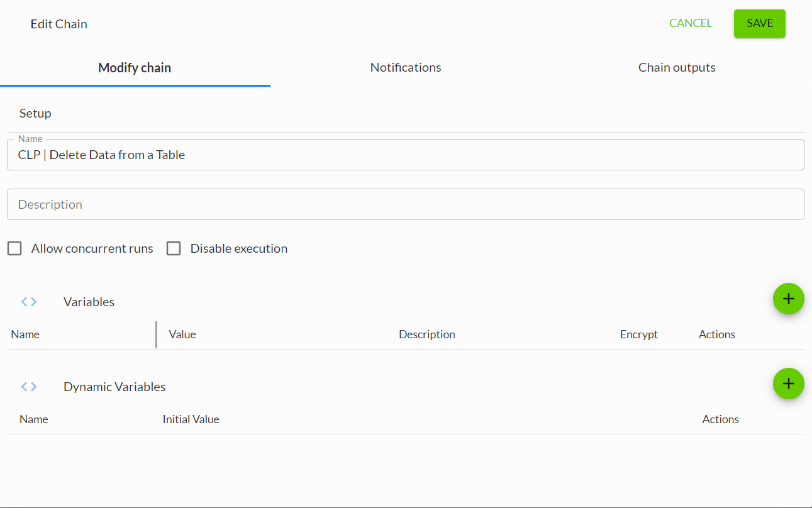Click the Value column header

click(x=182, y=334)
